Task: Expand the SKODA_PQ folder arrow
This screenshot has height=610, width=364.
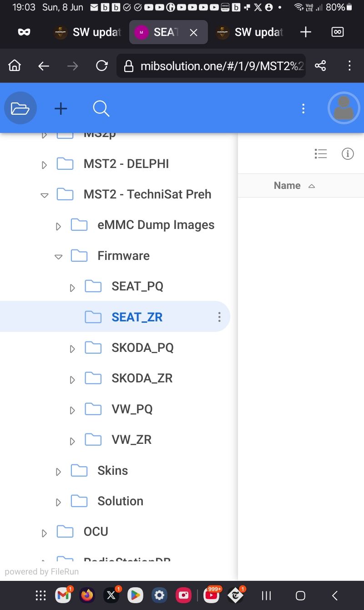Action: click(x=72, y=349)
